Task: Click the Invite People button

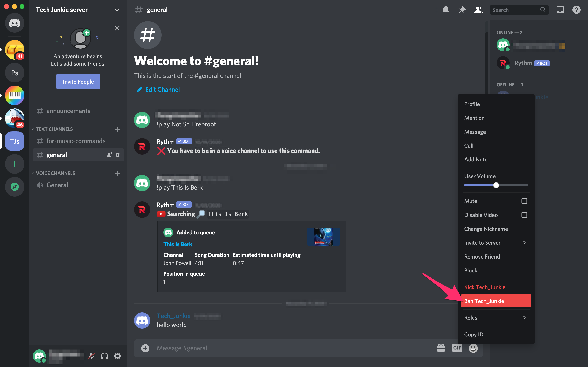Action: [x=78, y=82]
